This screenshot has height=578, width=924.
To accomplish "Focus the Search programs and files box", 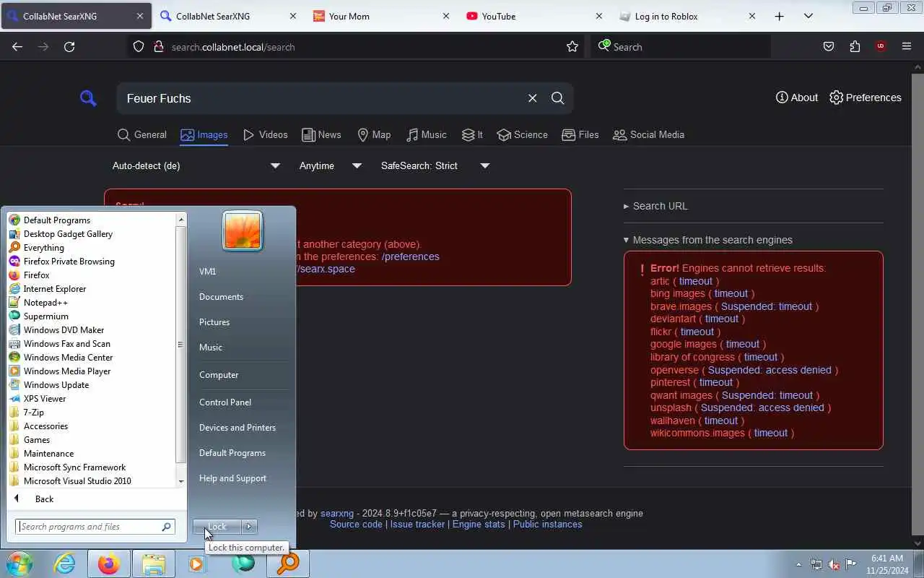I will click(95, 527).
